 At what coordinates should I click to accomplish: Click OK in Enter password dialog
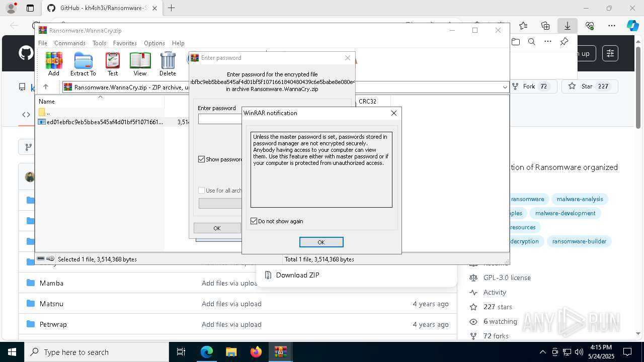click(x=217, y=228)
